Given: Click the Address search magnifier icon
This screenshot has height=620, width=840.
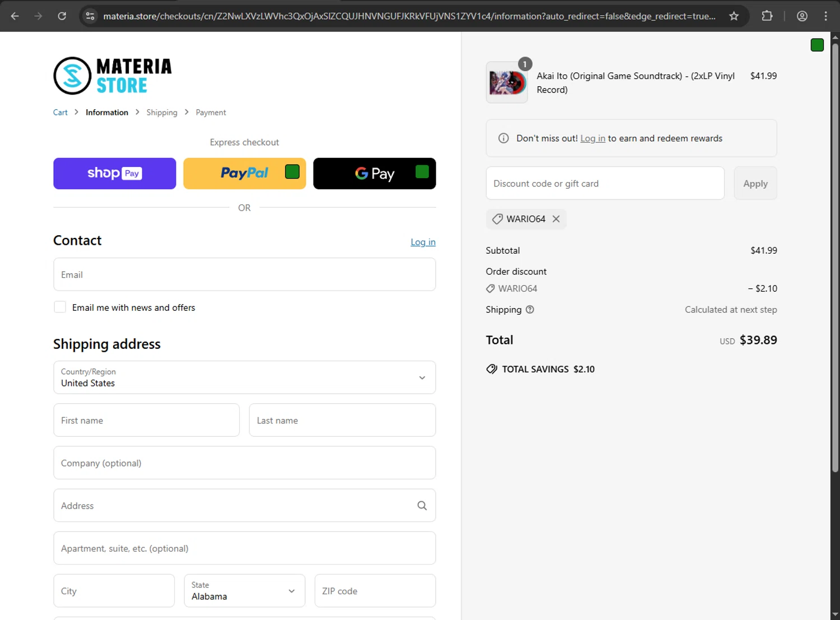Looking at the screenshot, I should point(422,506).
